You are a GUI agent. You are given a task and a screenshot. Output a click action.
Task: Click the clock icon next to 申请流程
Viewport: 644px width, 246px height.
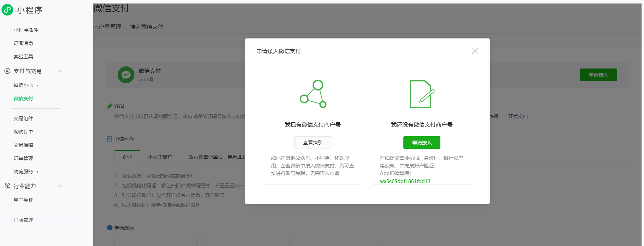(x=110, y=227)
